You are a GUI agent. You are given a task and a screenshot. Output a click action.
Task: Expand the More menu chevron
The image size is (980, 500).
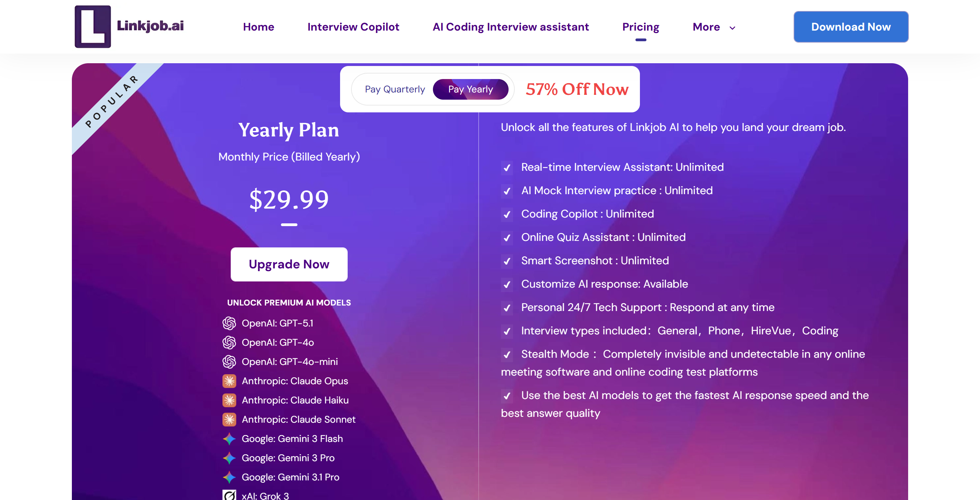point(732,27)
